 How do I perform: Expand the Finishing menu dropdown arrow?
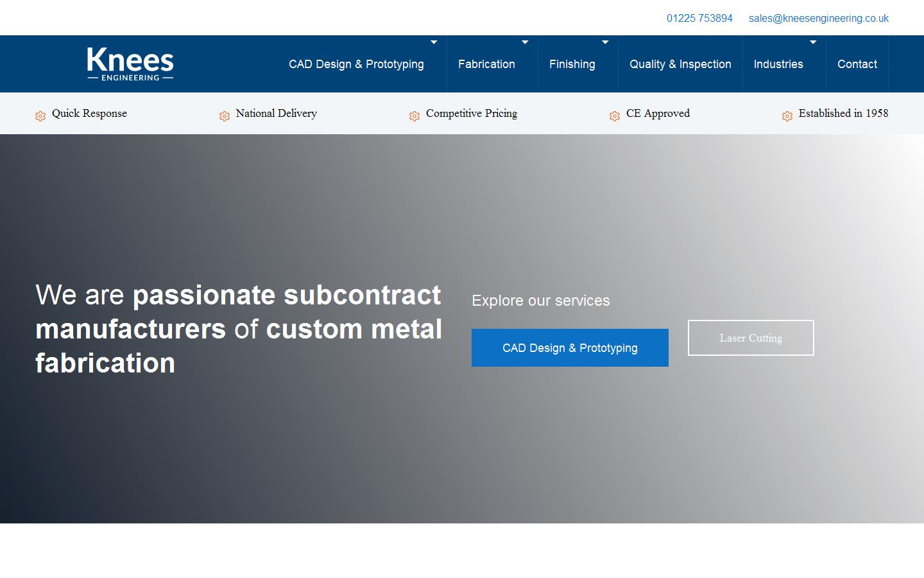[x=605, y=42]
